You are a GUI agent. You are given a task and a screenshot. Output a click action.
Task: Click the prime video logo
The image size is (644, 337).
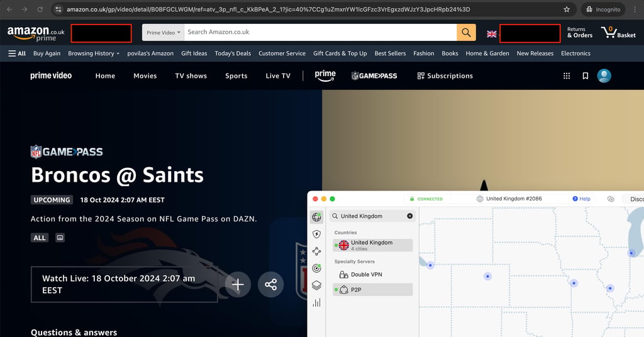click(51, 75)
